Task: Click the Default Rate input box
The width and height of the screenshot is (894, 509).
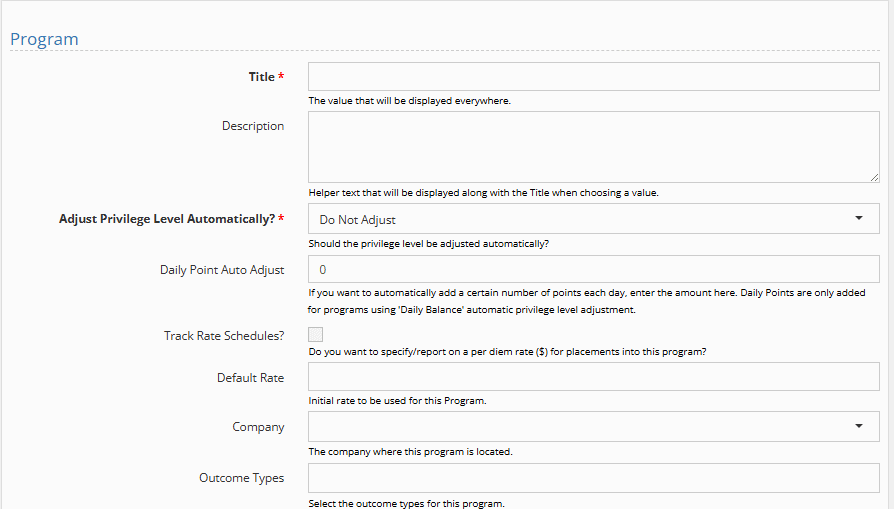Action: pos(593,377)
